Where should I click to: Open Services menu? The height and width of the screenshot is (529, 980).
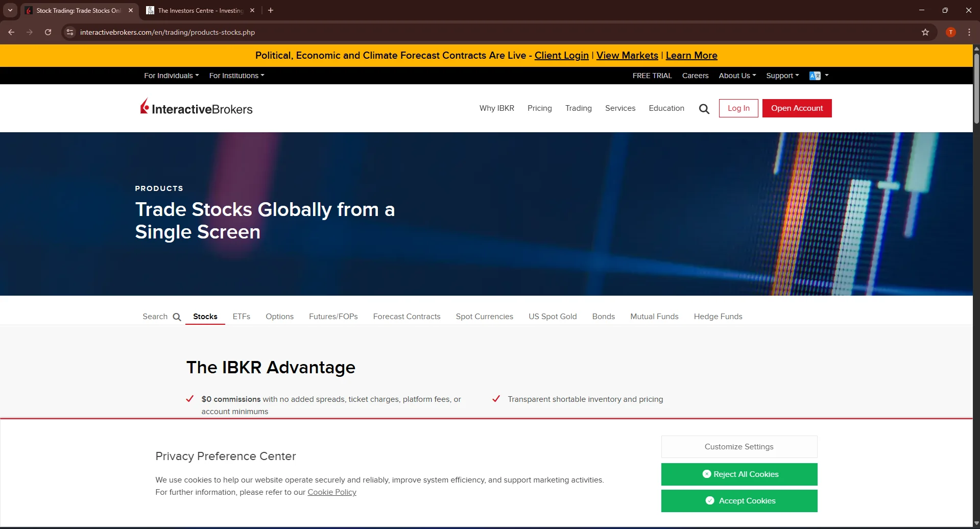pos(620,108)
